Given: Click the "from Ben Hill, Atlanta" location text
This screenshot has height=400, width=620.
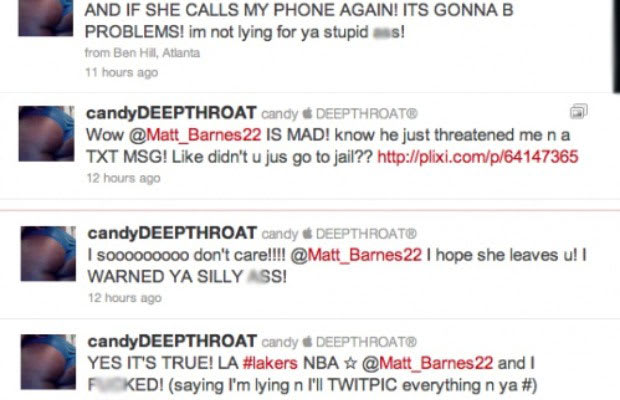Looking at the screenshot, I should click(142, 53).
